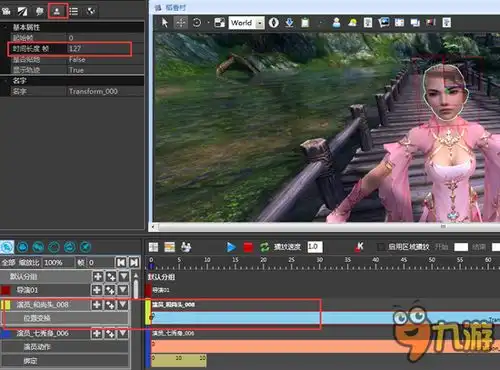The width and height of the screenshot is (500, 370).
Task: Jump to first frame button
Action: [x=121, y=262]
